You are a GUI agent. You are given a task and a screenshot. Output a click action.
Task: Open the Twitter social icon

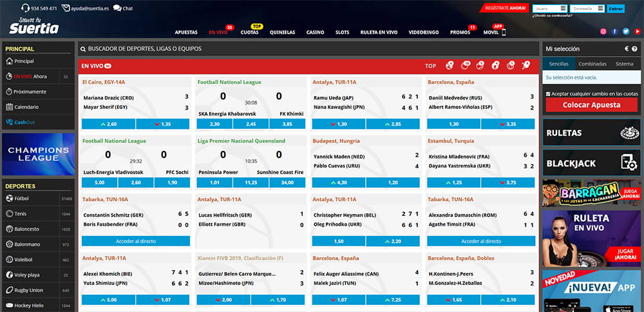(626, 31)
